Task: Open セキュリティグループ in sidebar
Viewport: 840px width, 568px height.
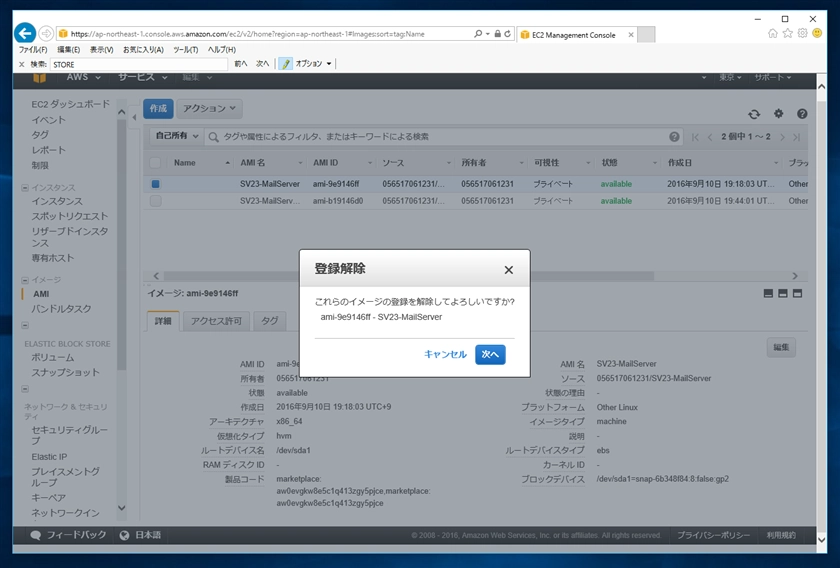Action: coord(69,435)
